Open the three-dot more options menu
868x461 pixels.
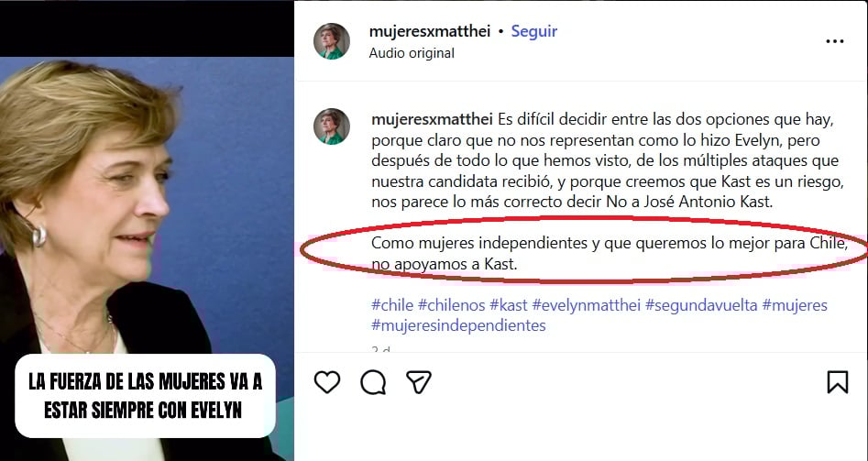point(835,41)
